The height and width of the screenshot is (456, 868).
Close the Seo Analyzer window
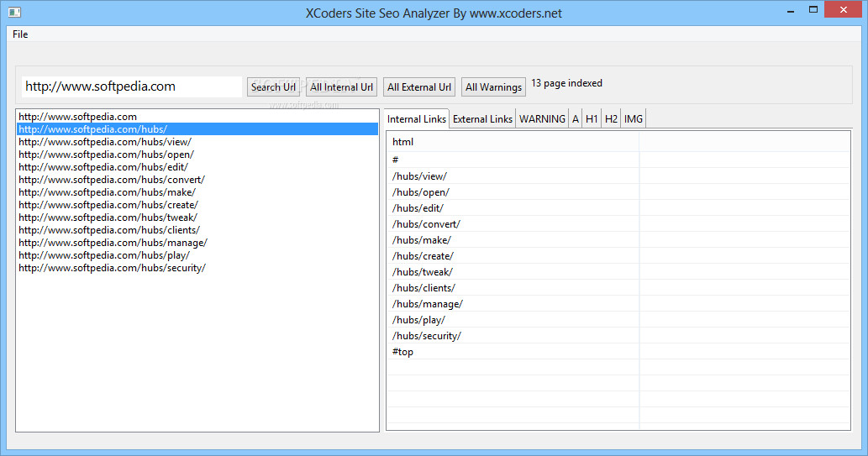(843, 10)
